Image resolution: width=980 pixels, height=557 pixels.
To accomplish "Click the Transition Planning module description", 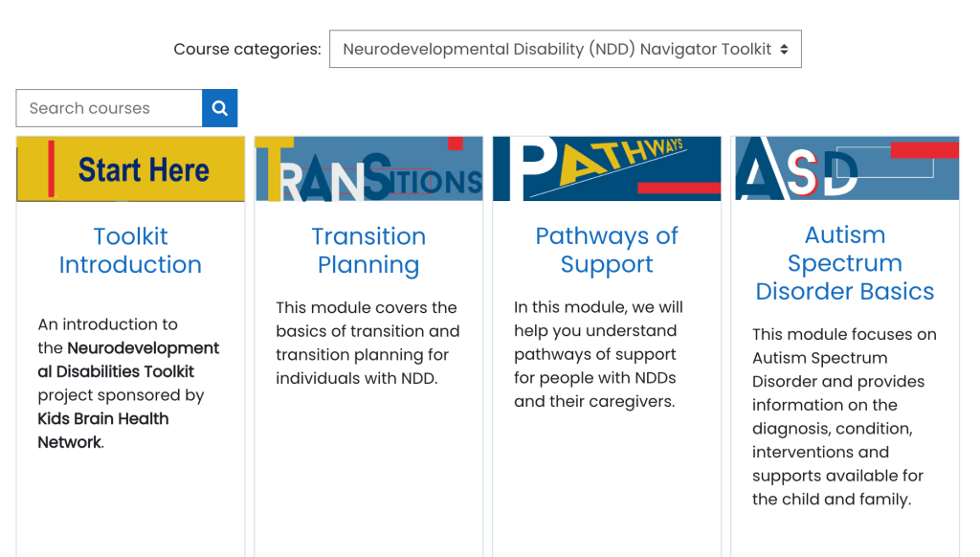I will (367, 343).
